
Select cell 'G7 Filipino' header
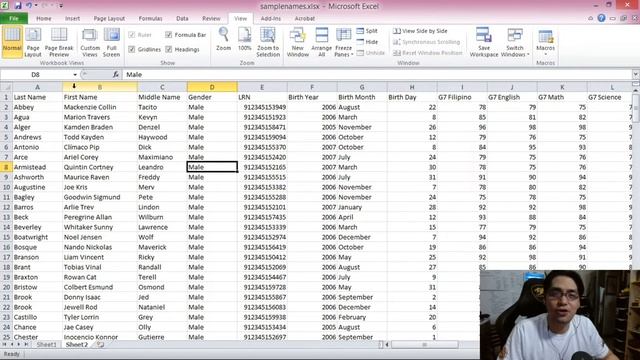tap(462, 97)
